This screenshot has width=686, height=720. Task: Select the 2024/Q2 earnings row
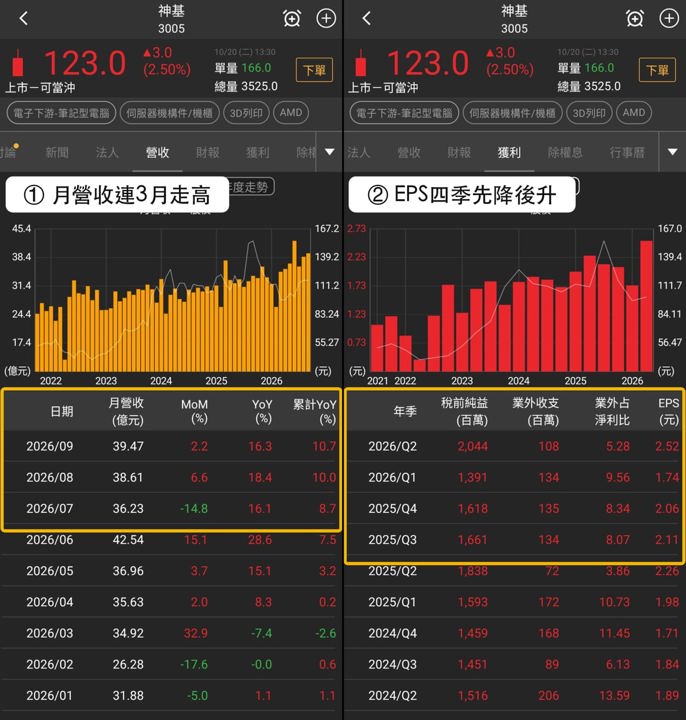(514, 696)
